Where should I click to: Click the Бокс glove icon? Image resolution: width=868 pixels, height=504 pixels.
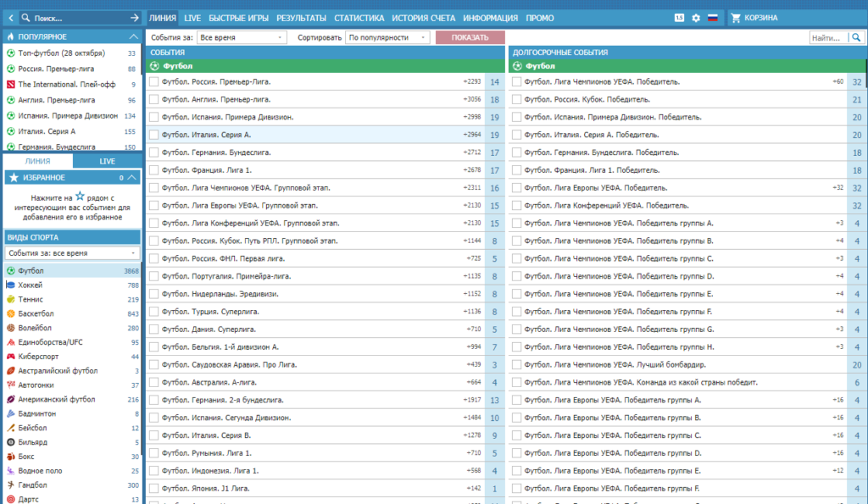click(10, 457)
